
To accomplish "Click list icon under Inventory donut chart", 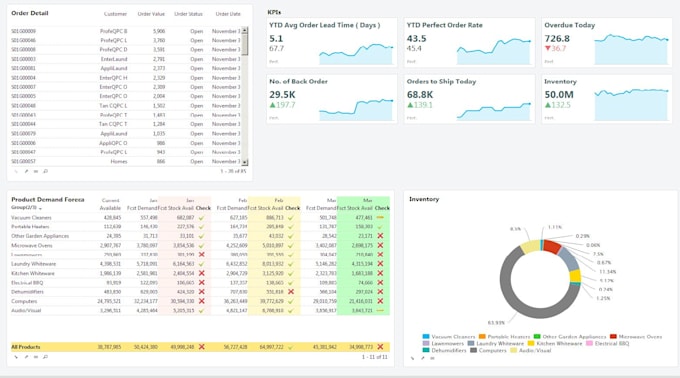I will 432,358.
